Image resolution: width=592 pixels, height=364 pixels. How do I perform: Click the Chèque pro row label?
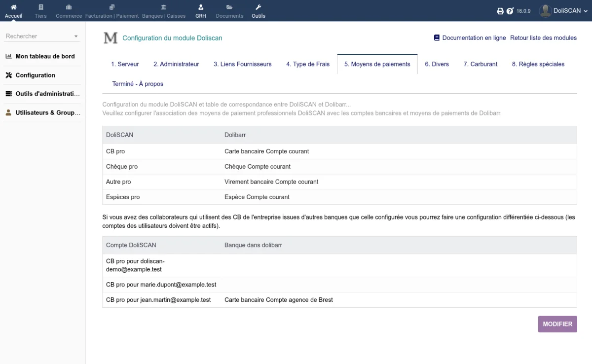[x=122, y=167]
